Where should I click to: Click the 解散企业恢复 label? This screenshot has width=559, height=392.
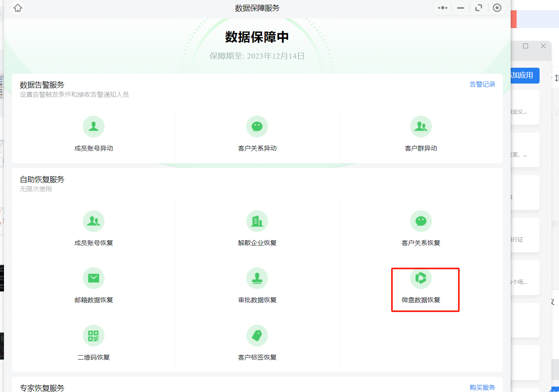click(257, 243)
